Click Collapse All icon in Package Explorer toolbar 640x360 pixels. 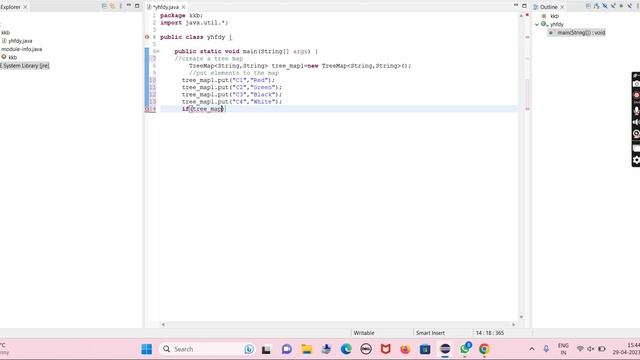tap(104, 6)
